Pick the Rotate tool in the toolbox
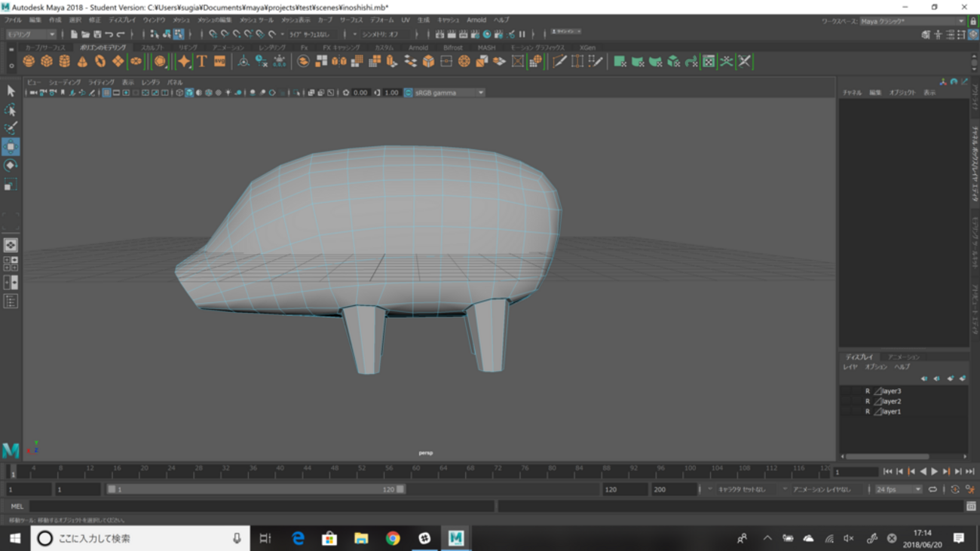Screen dimensions: 980x551 [11, 165]
